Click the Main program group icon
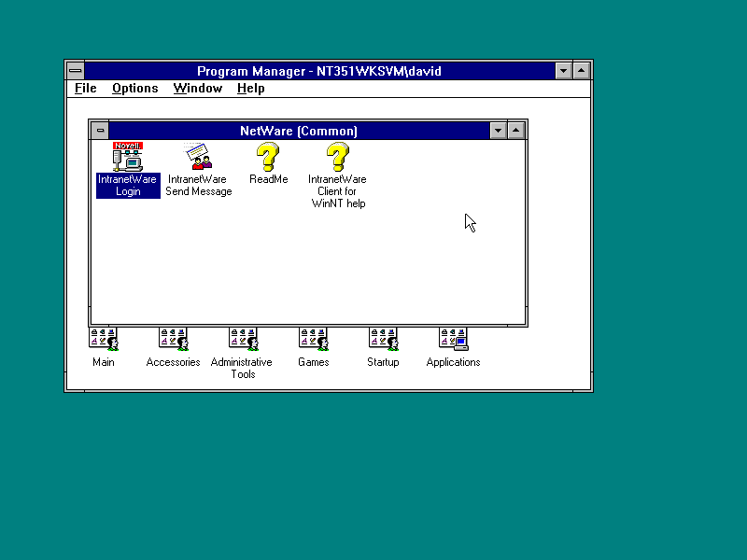 click(x=104, y=339)
